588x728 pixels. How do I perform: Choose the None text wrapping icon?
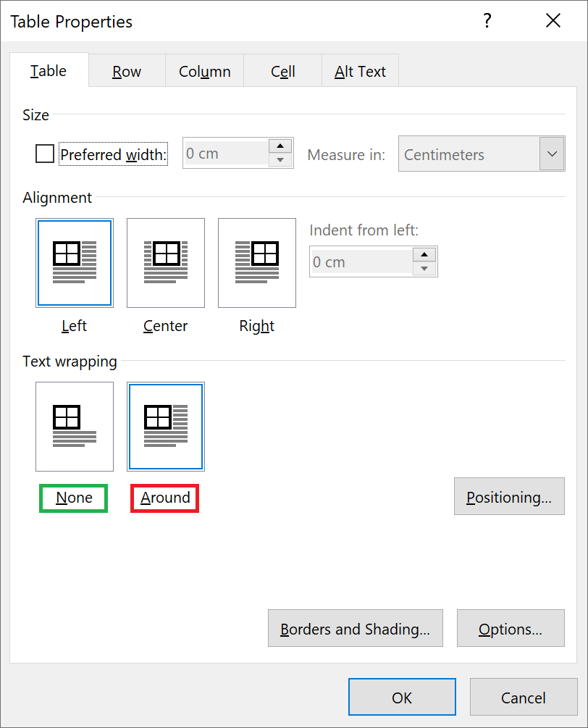[x=75, y=426]
